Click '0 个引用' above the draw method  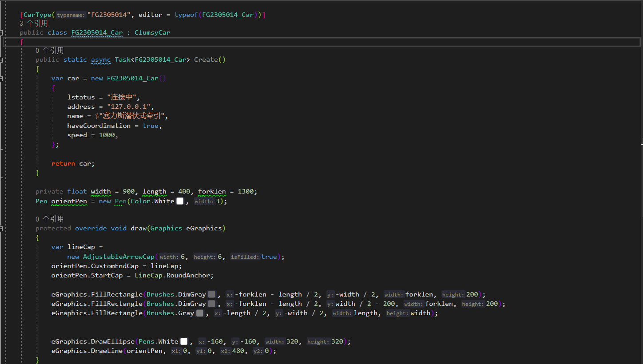pos(49,219)
